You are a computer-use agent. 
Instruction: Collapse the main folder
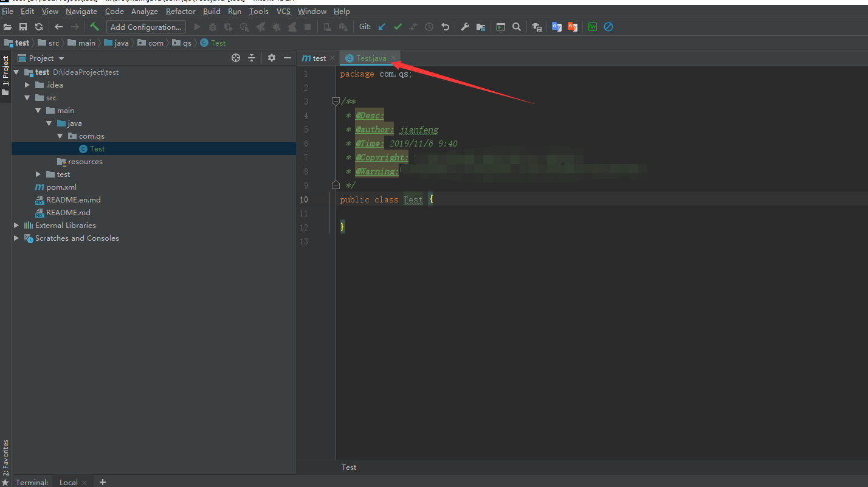pyautogui.click(x=38, y=110)
